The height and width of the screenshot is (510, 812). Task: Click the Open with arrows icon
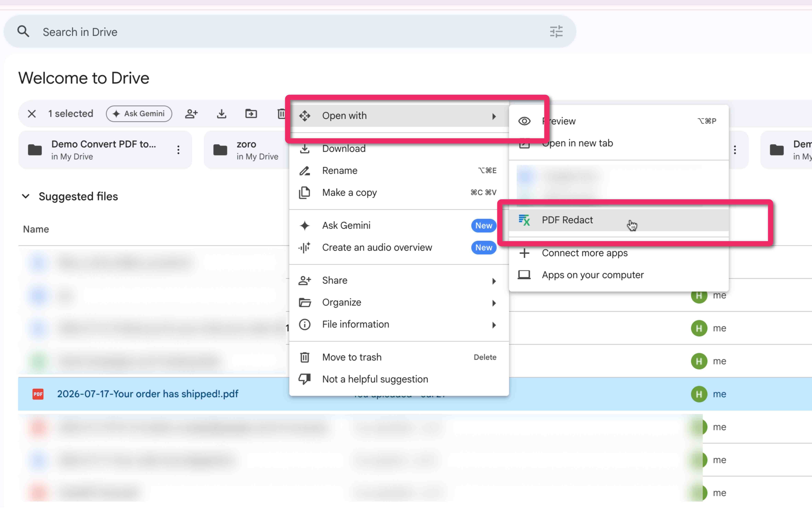point(305,116)
